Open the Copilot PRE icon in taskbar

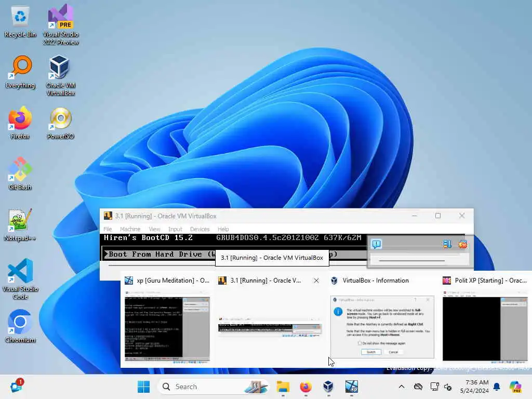516,387
